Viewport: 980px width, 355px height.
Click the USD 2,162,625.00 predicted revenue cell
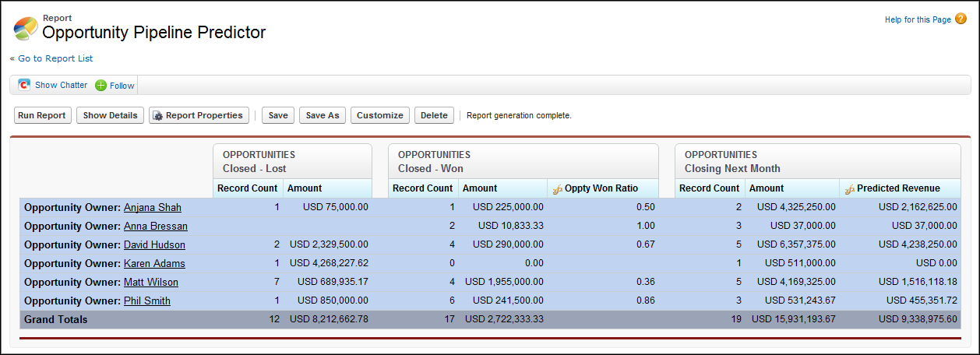pos(918,207)
